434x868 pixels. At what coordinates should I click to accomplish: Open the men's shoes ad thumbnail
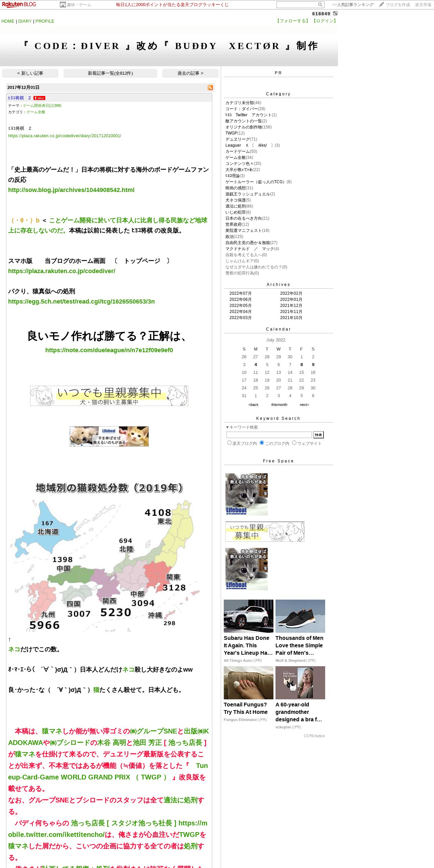[300, 616]
